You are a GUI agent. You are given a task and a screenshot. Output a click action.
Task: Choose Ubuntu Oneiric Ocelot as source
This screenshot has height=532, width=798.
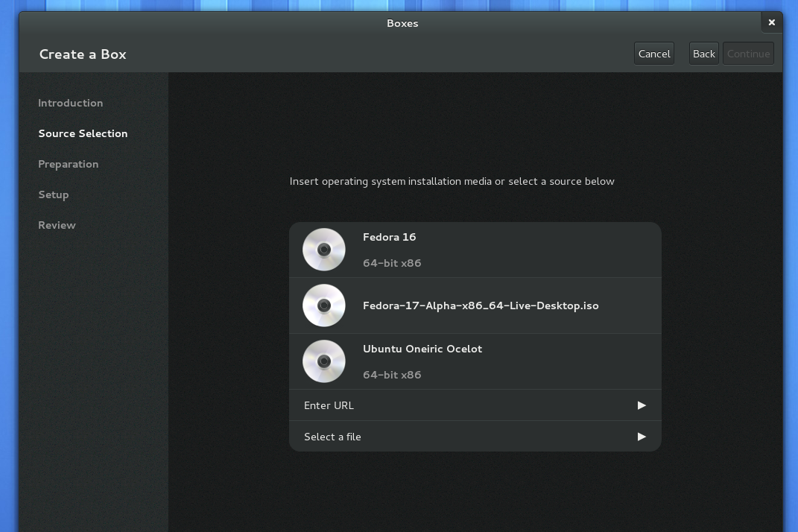[475, 361]
